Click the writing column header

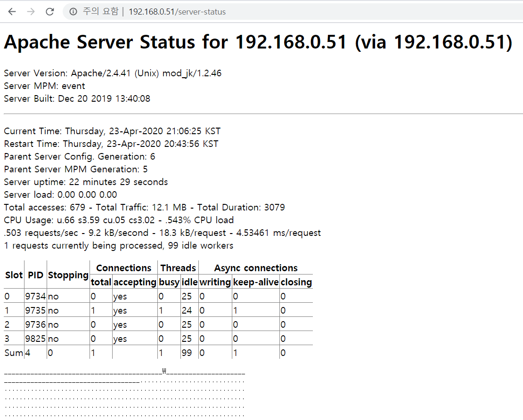tap(215, 283)
